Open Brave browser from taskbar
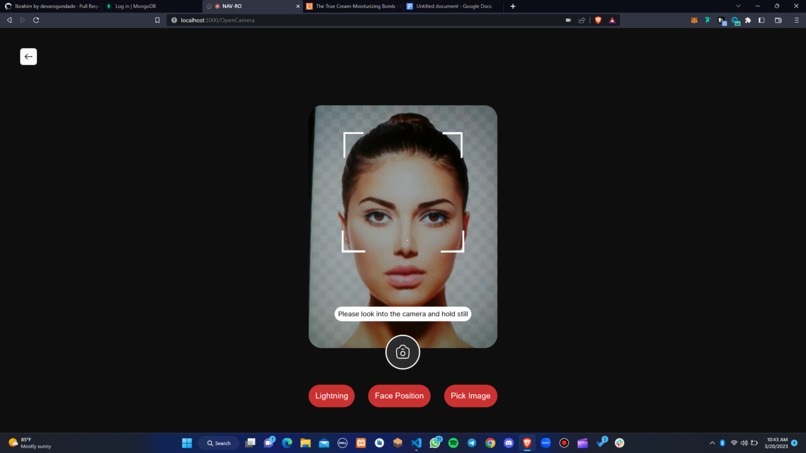This screenshot has height=453, width=806. [x=527, y=443]
